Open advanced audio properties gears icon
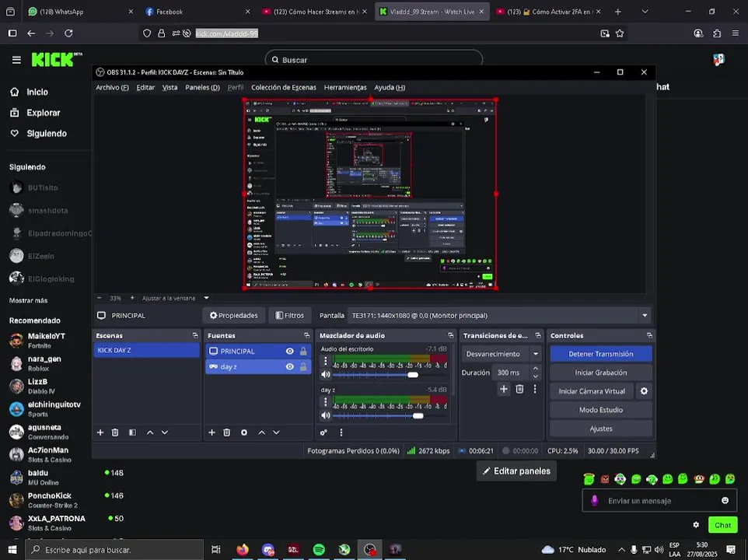This screenshot has height=560, width=748. pos(323,432)
